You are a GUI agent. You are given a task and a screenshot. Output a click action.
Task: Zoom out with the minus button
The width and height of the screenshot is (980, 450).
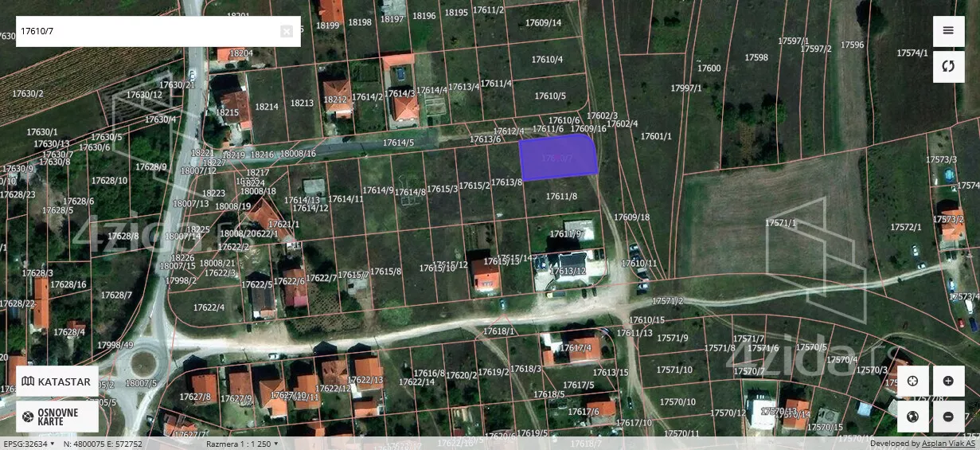point(948,417)
